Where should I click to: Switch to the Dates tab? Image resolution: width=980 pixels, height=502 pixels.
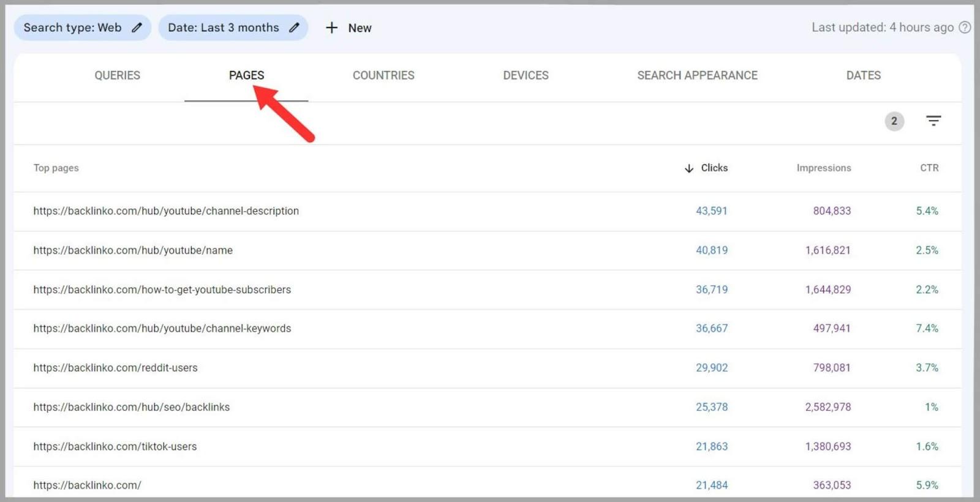[863, 75]
